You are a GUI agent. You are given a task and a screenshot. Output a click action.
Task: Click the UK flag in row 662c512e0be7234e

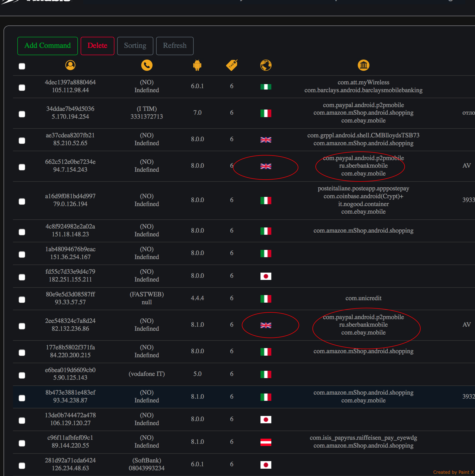click(x=266, y=166)
